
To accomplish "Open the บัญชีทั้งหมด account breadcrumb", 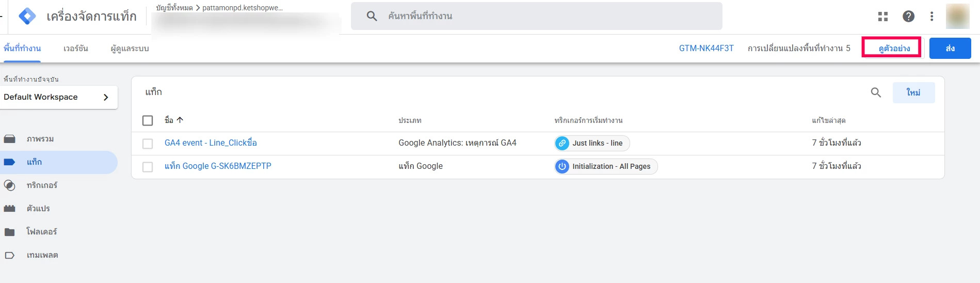I will 174,8.
